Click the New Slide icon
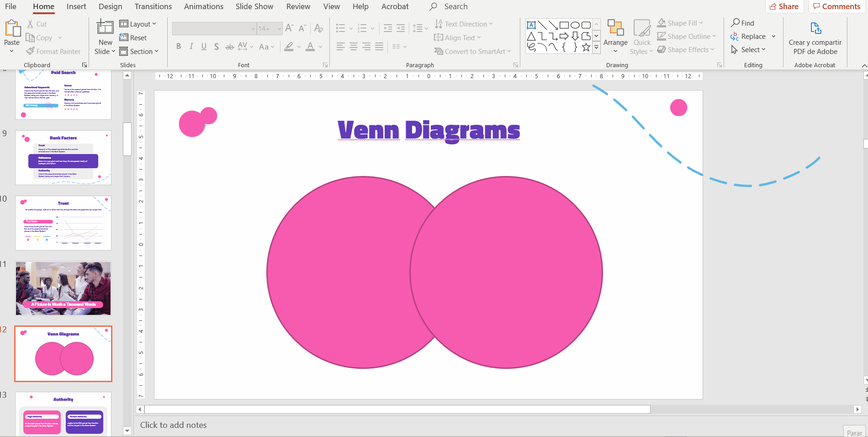Viewport: 868px width, 437px height. (105, 27)
